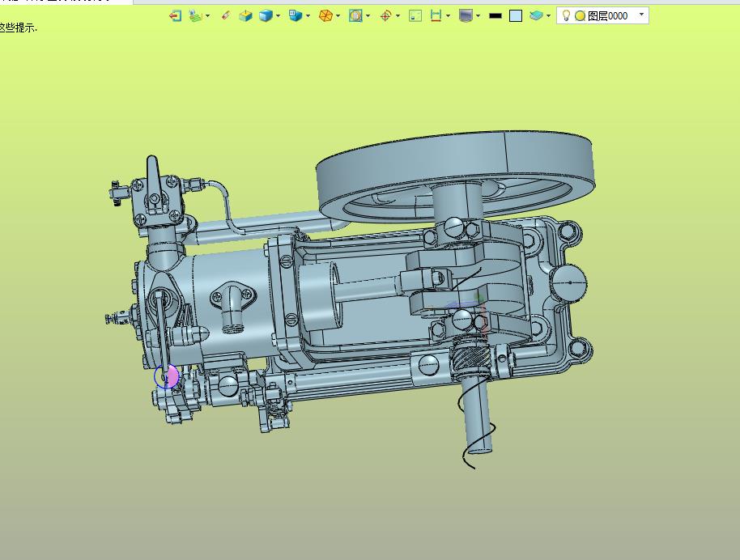
Task: Click the monitor display mode icon
Action: [x=466, y=16]
